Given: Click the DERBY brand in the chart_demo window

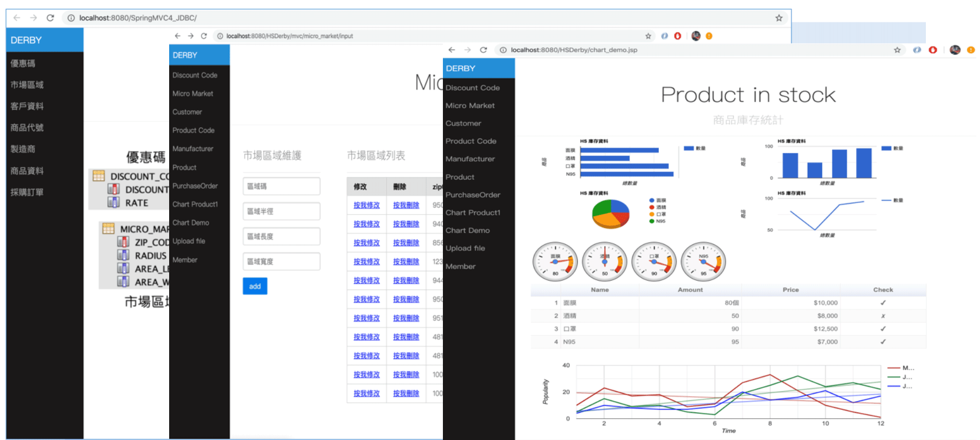Looking at the screenshot, I should (461, 68).
